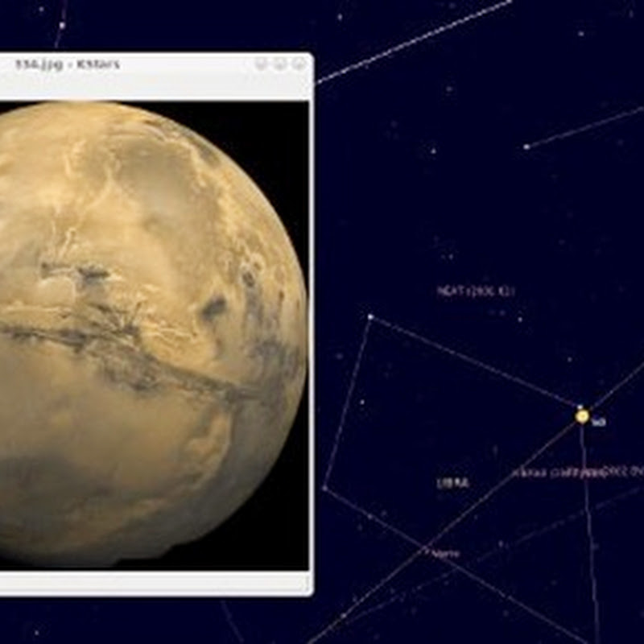Click the Mars photo in the image viewer
This screenshot has width=644, height=644.
tap(154, 335)
